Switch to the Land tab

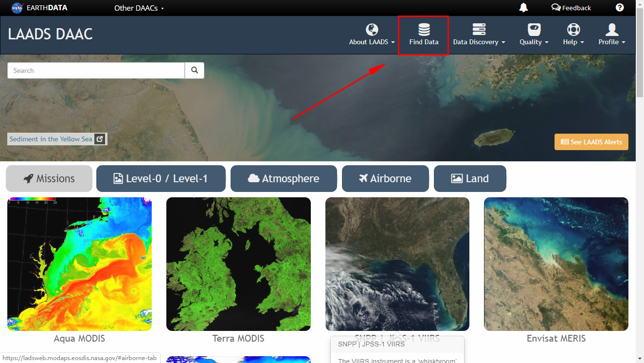[470, 178]
